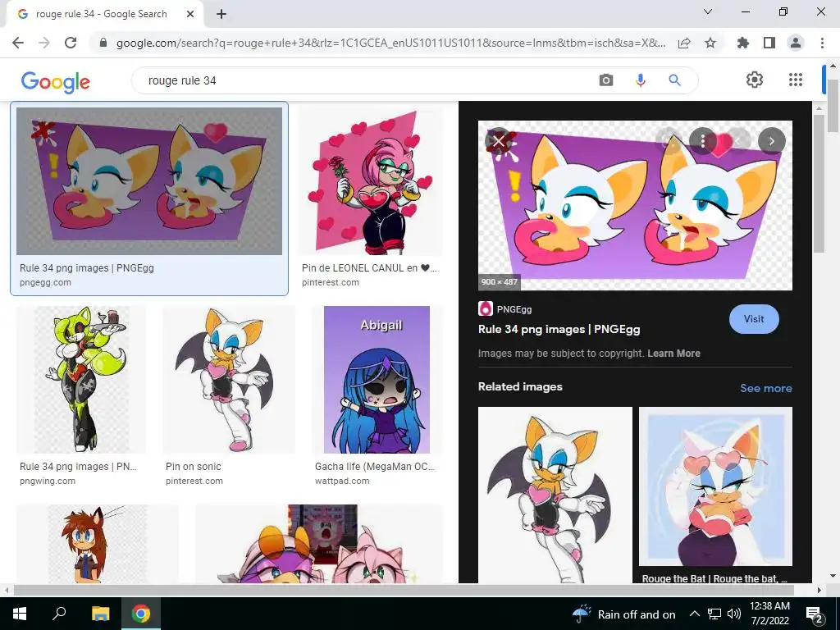This screenshot has width=840, height=630.
Task: Open File Explorer from taskbar
Action: (x=100, y=614)
